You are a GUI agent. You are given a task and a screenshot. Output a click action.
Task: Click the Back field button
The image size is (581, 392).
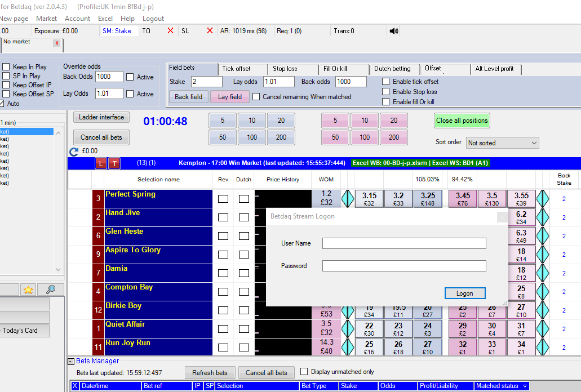(x=189, y=97)
